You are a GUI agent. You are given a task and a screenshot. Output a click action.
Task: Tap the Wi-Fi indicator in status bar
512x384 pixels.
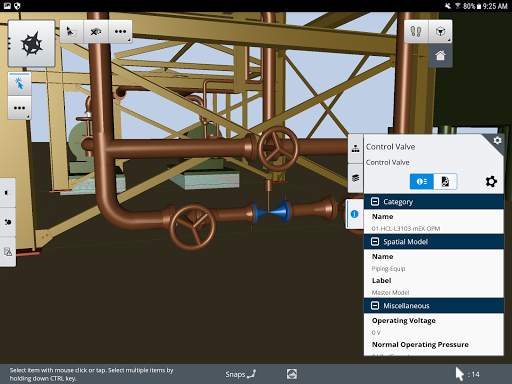coord(458,6)
